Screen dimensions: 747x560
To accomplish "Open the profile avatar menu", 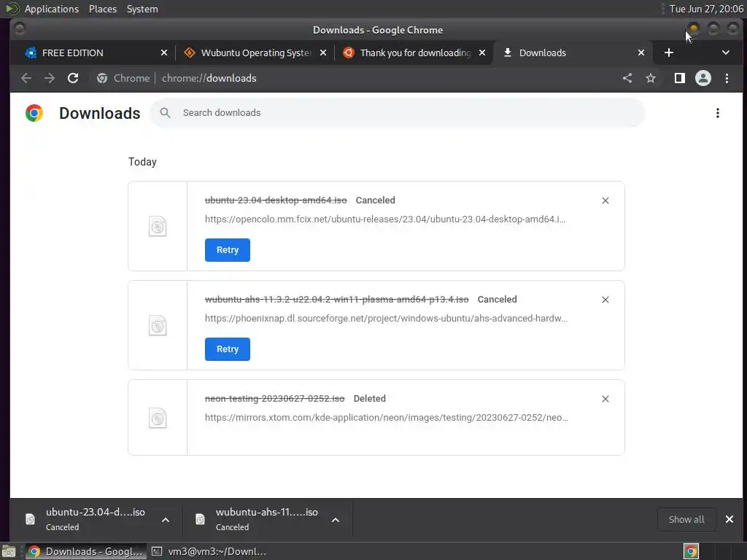I will 703,78.
